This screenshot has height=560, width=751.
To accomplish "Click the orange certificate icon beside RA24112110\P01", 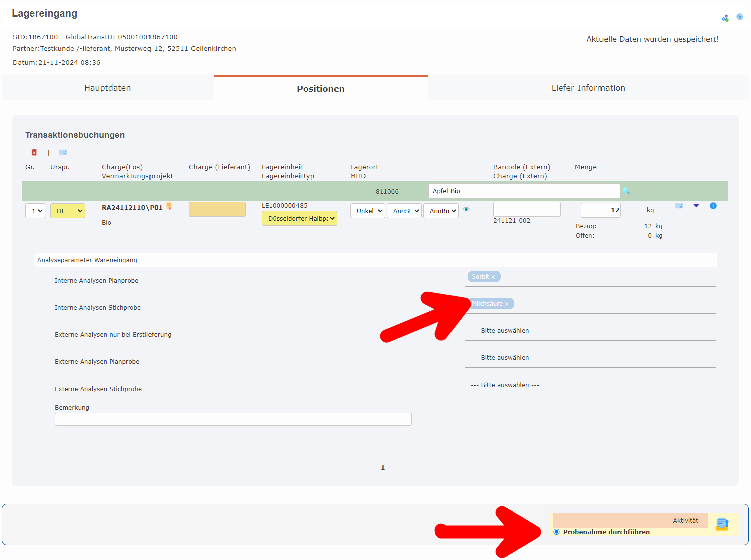I will (x=169, y=206).
